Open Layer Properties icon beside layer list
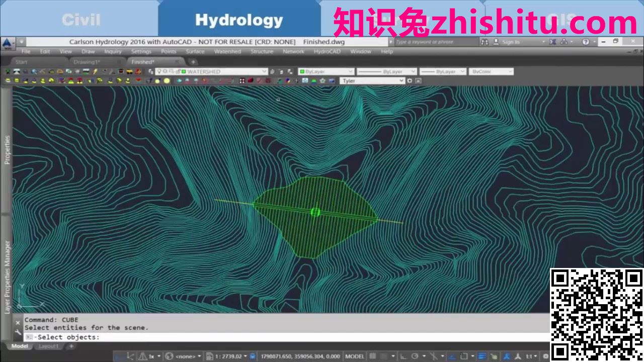 pyautogui.click(x=151, y=71)
